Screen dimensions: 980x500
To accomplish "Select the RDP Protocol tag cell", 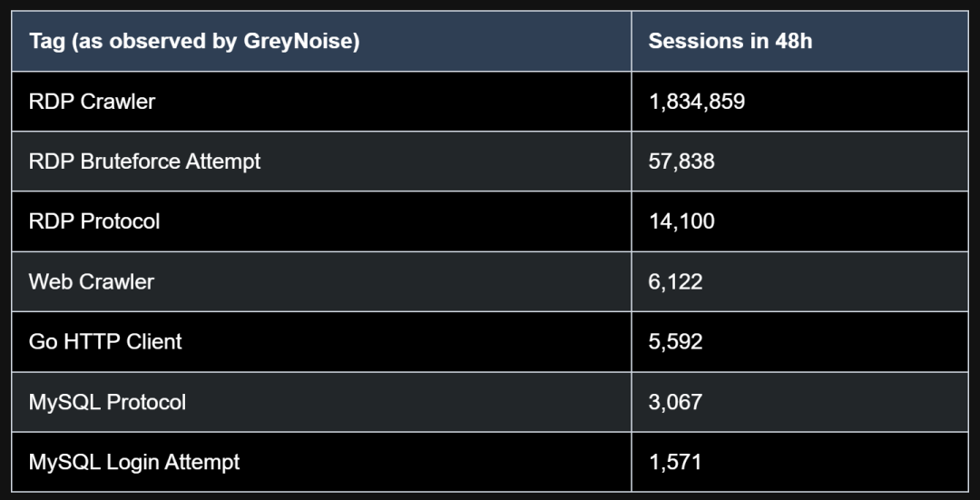I will click(94, 221).
